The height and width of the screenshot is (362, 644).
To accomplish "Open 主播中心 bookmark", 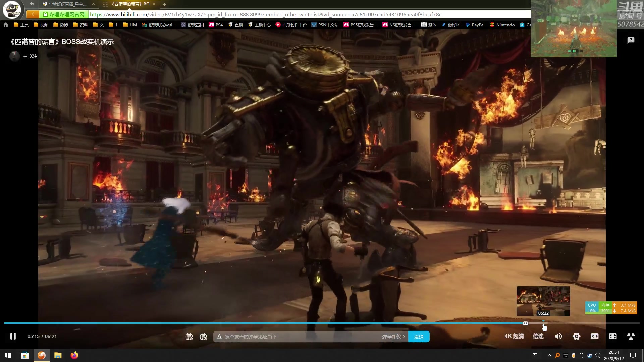I will (x=259, y=25).
